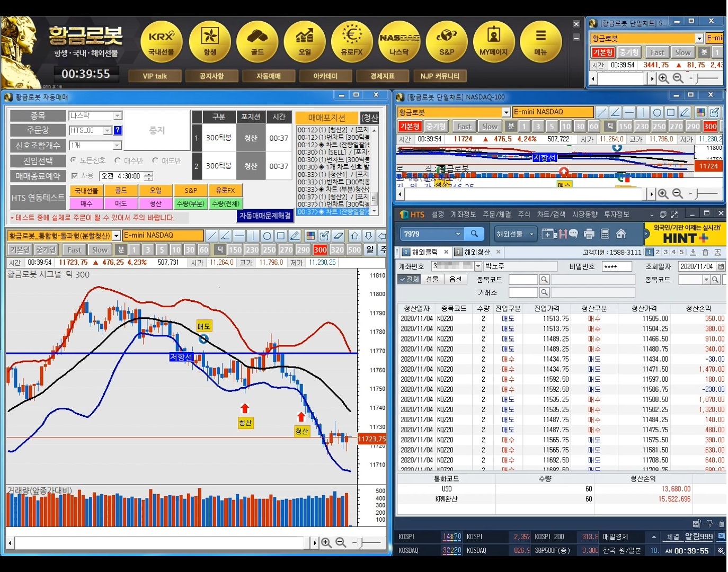This screenshot has height=572, width=728.
Task: Click the 매매포지션 log vertical scrollbar
Action: [375, 170]
